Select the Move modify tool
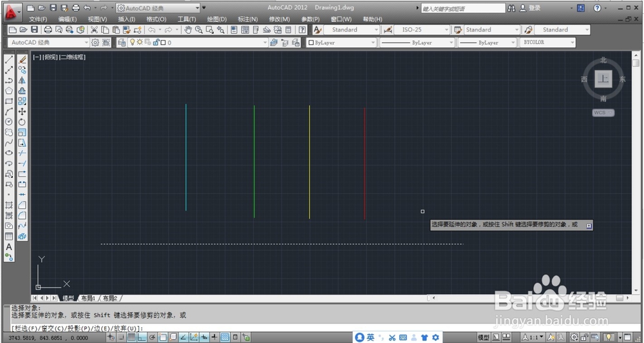Image resolution: width=644 pixels, height=343 pixels. coord(22,112)
